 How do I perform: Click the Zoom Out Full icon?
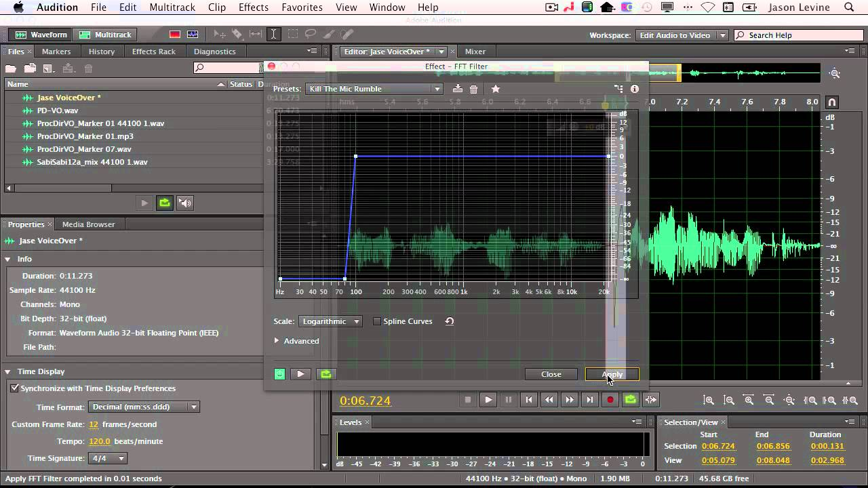point(790,400)
